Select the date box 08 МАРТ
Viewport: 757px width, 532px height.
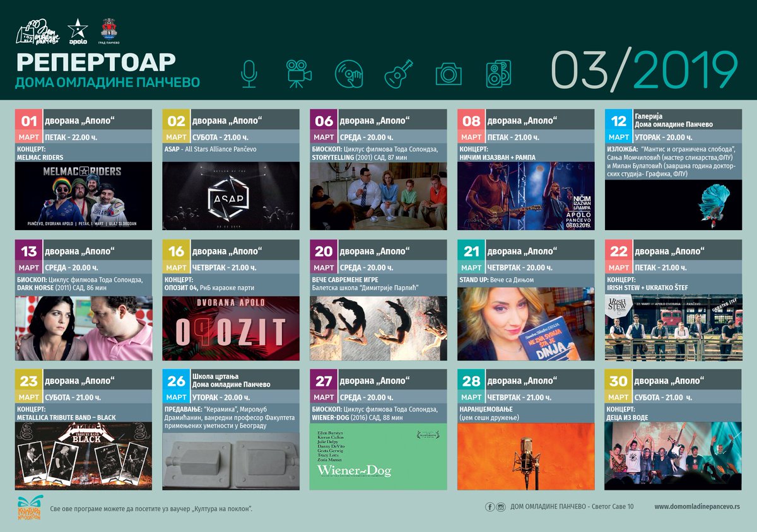471,126
